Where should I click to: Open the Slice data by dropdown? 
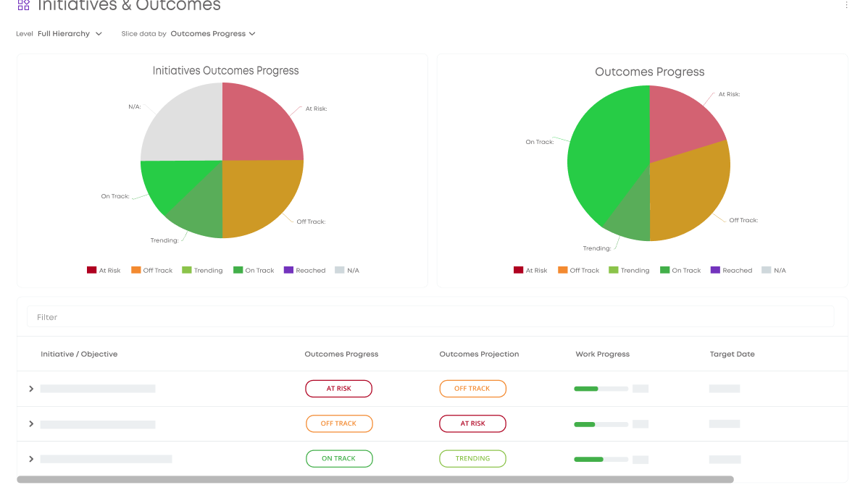[213, 34]
